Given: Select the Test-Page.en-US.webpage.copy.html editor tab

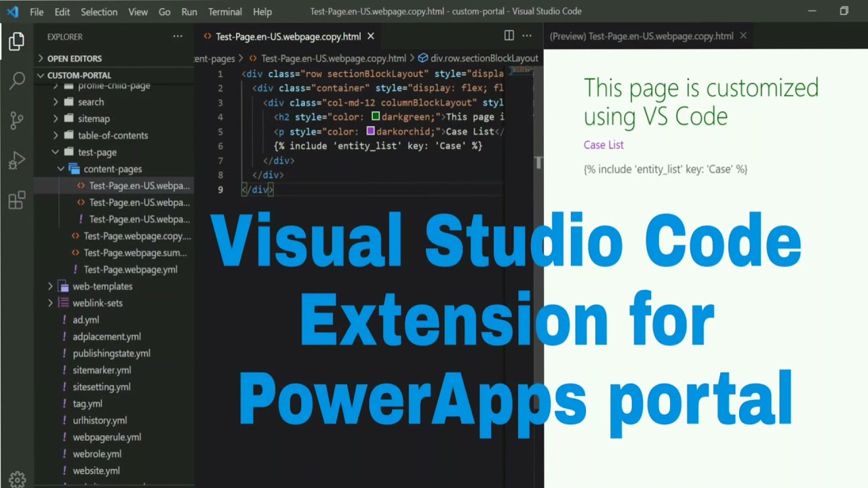Looking at the screenshot, I should (x=288, y=37).
